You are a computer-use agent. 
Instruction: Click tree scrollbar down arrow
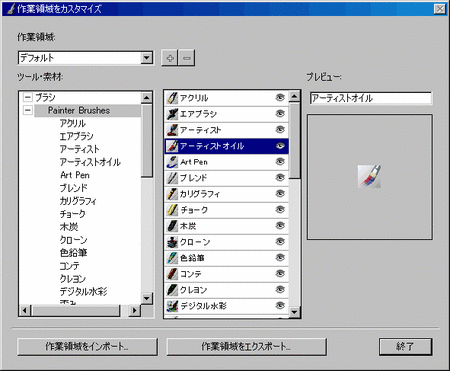(147, 298)
